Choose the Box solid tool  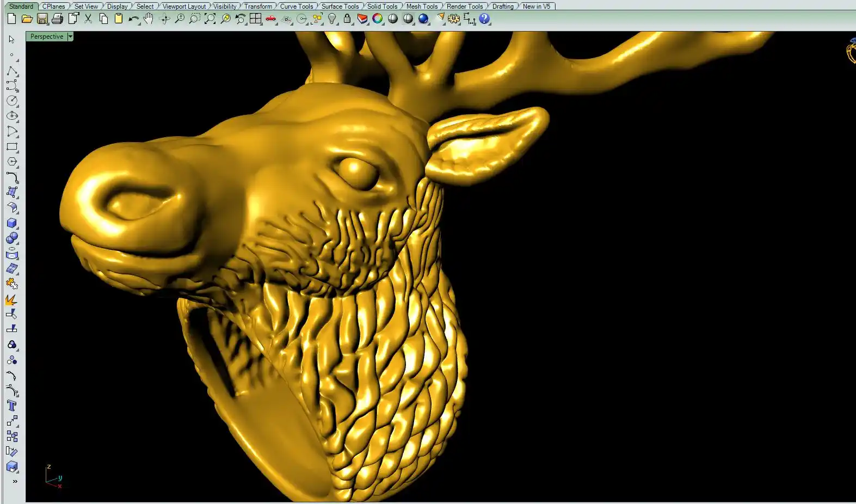pos(12,223)
